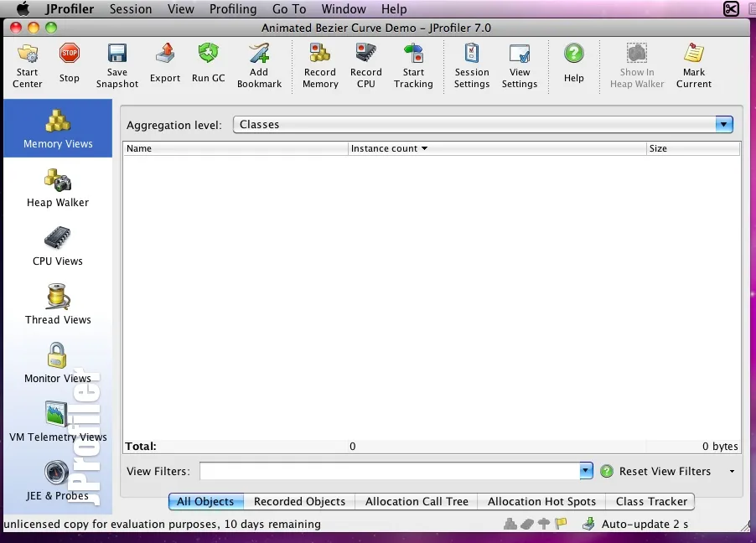Open dropdown arrow right of Reset View Filters
This screenshot has width=756, height=543.
point(732,471)
